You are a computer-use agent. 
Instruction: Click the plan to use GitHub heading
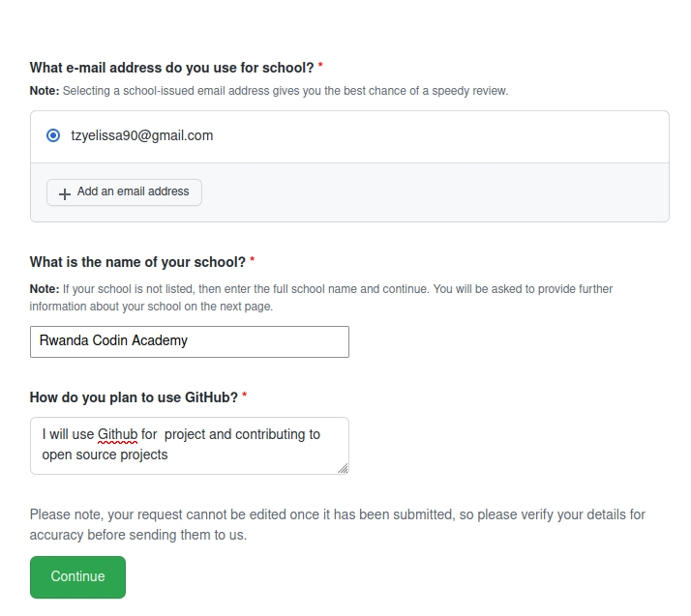134,397
